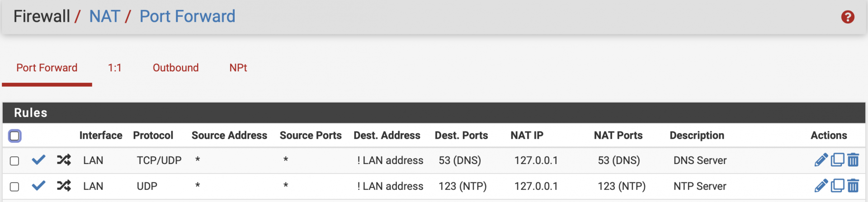Click the Port Forward breadcrumb link

tap(187, 17)
